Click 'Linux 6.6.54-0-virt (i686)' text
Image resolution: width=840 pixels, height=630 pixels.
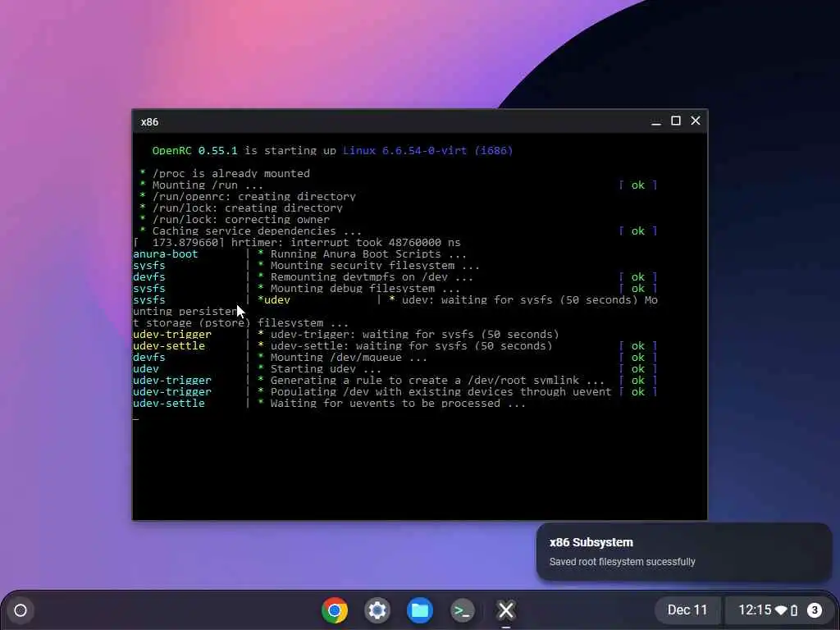(x=427, y=151)
